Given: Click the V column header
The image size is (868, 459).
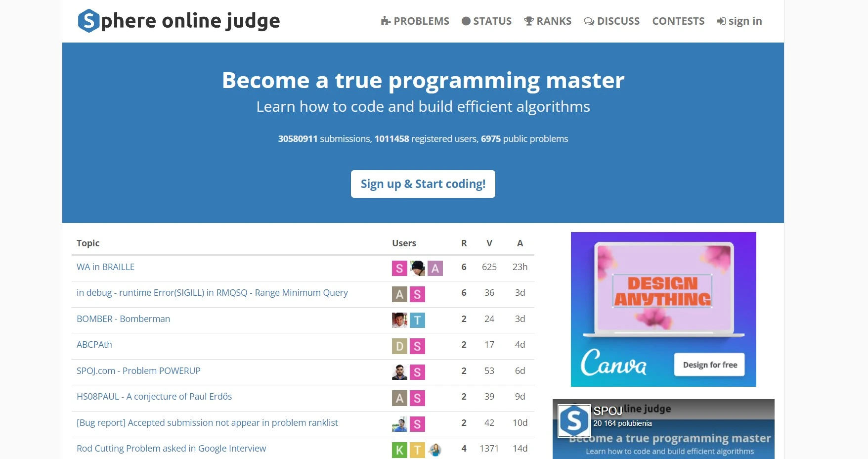Looking at the screenshot, I should pyautogui.click(x=489, y=243).
